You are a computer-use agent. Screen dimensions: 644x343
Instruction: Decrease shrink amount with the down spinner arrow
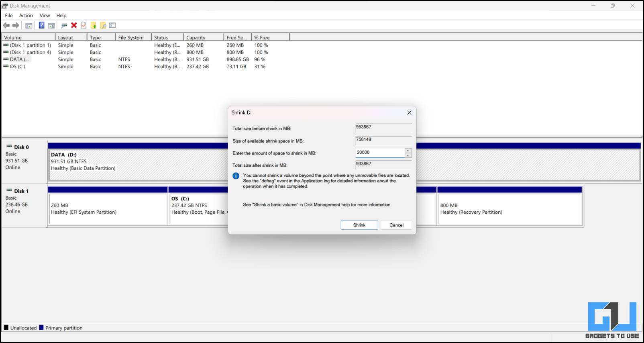coord(408,155)
